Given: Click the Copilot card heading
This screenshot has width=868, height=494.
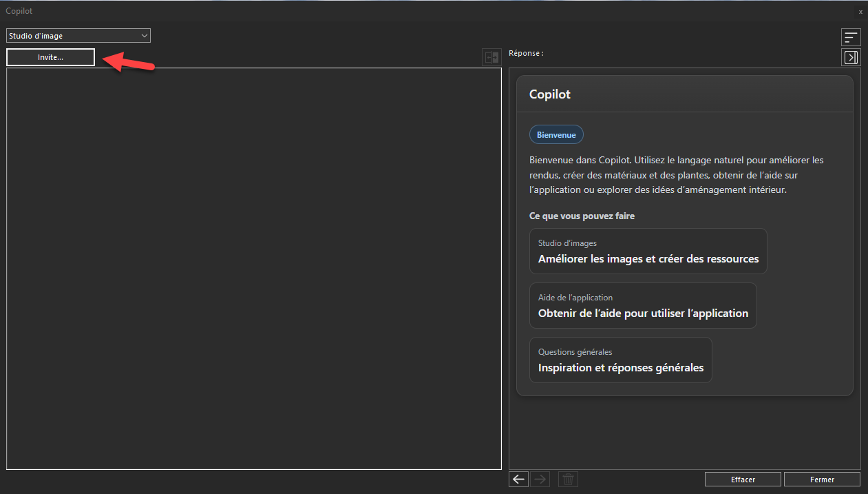Looking at the screenshot, I should pos(550,94).
